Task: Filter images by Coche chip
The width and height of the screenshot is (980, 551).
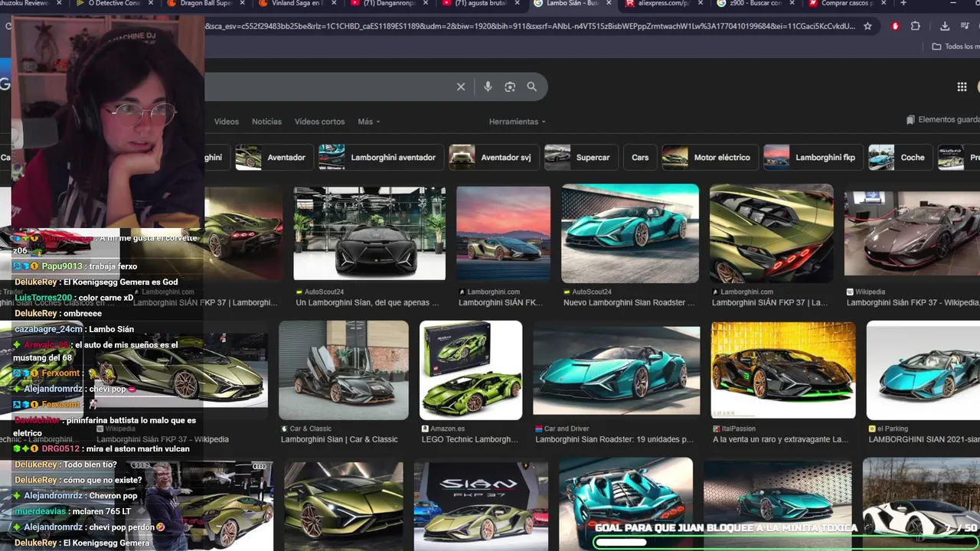Action: pos(900,158)
